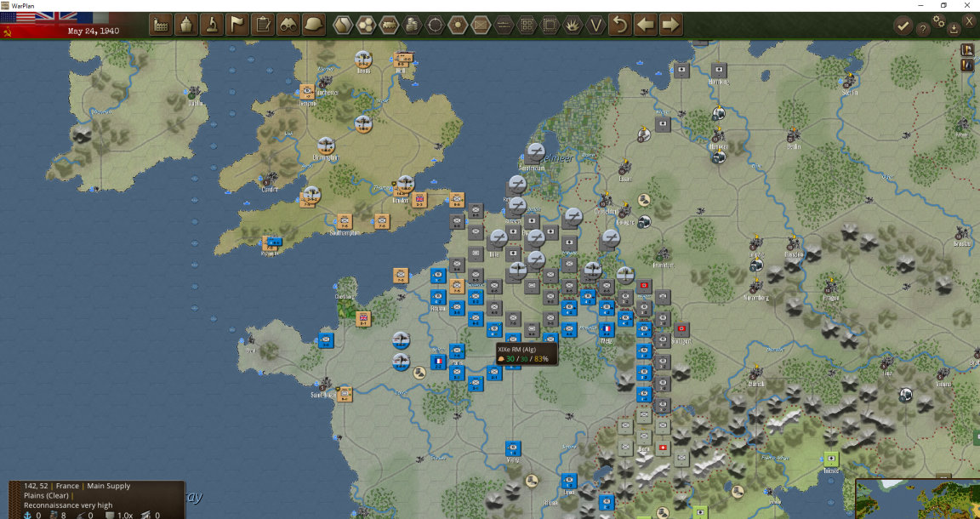This screenshot has height=519, width=980.
Task: Click the end turn checkmark button
Action: coord(903,26)
